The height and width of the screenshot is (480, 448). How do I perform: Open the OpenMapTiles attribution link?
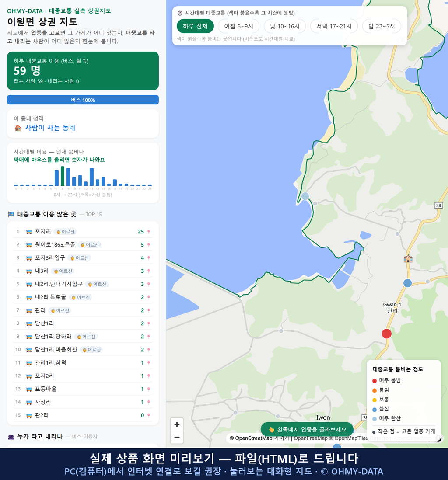(348, 438)
